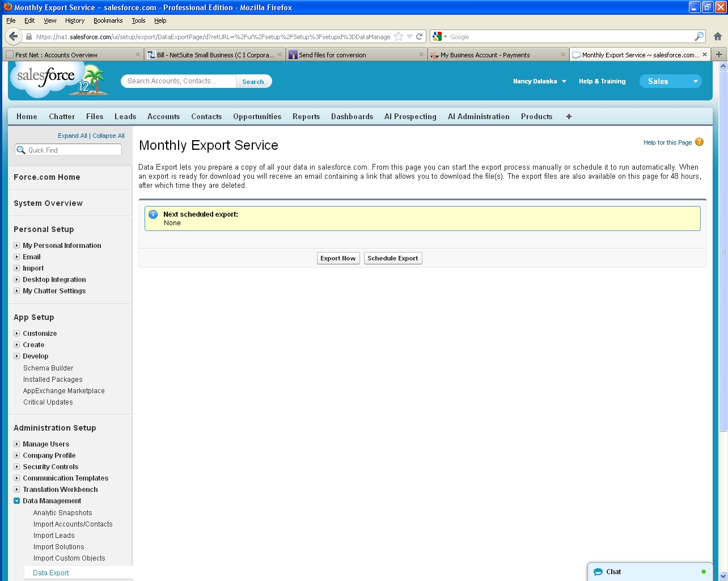Click the Firefox back arrow button
728x581 pixels.
coord(13,36)
